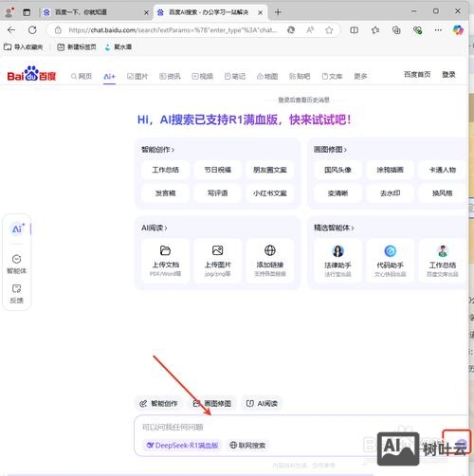Open the collections icon in browser toolbar
This screenshot has height=476, width=474.
[x=396, y=30]
